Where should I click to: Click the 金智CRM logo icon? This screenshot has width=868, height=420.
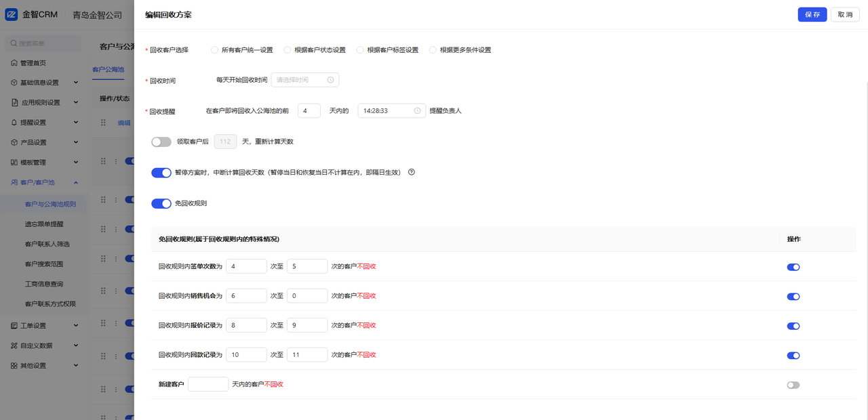[12, 14]
